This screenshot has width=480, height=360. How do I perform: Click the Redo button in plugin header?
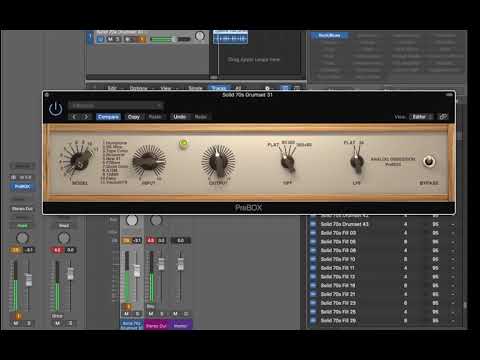[x=200, y=117]
